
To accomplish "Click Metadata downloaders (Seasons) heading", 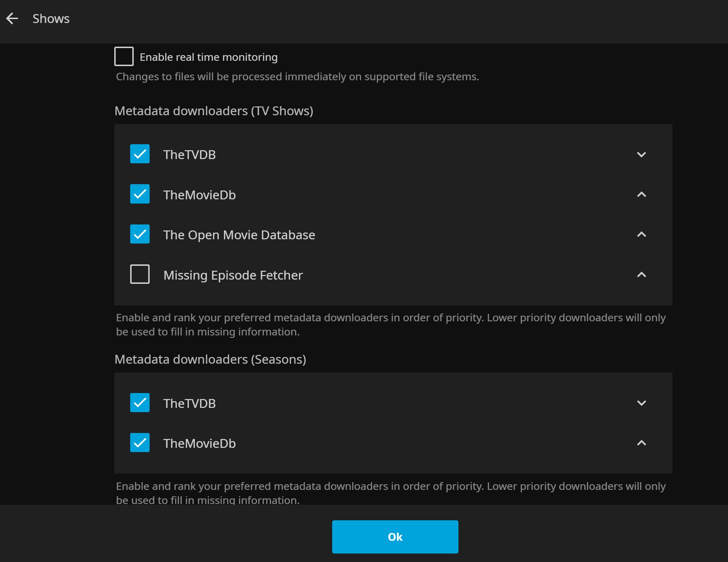I will [210, 359].
